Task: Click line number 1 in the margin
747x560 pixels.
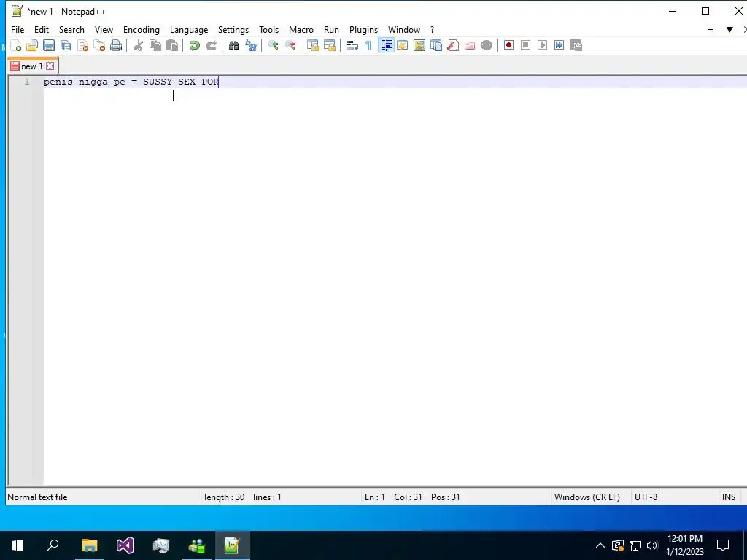Action: point(27,82)
